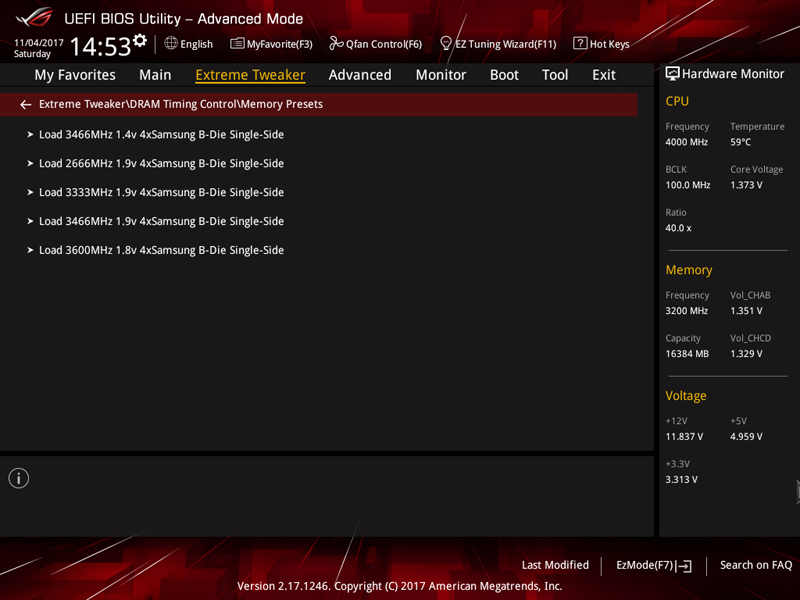Click memory frequency value 3200 MHz
Screen dimensions: 800x600
(x=687, y=311)
